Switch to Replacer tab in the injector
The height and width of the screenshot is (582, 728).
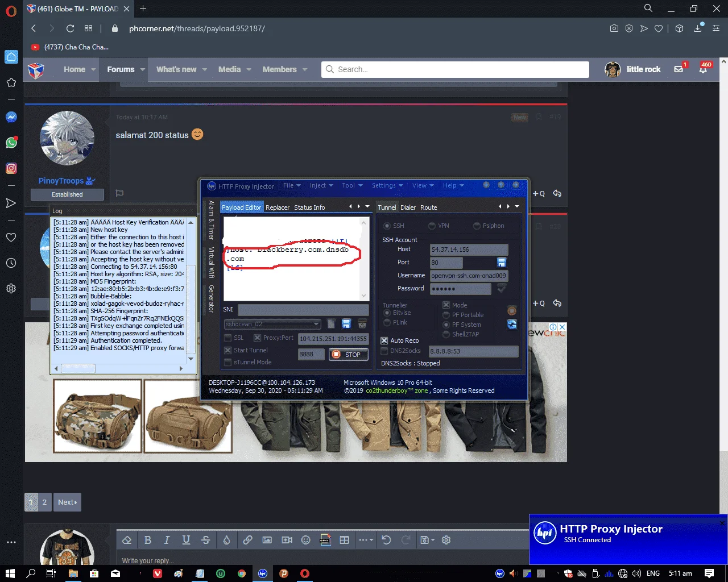point(278,207)
